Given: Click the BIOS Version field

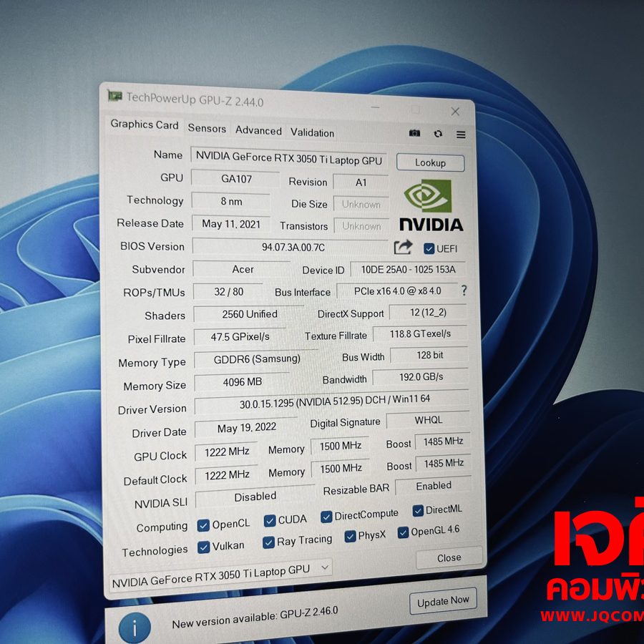Looking at the screenshot, I should tap(291, 248).
